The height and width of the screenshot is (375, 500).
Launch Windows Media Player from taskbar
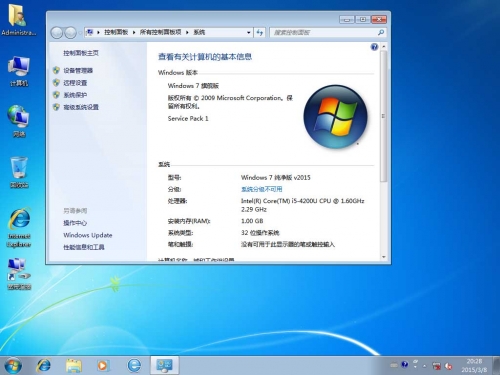103,366
